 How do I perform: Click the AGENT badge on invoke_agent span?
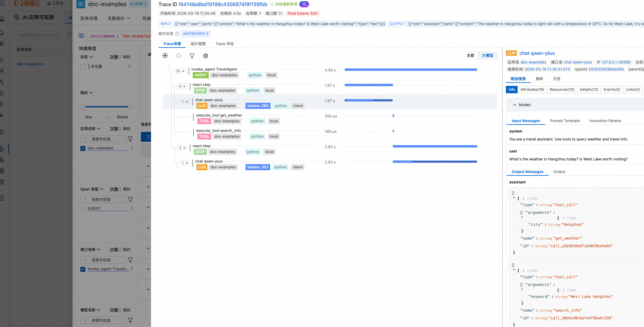pos(201,75)
